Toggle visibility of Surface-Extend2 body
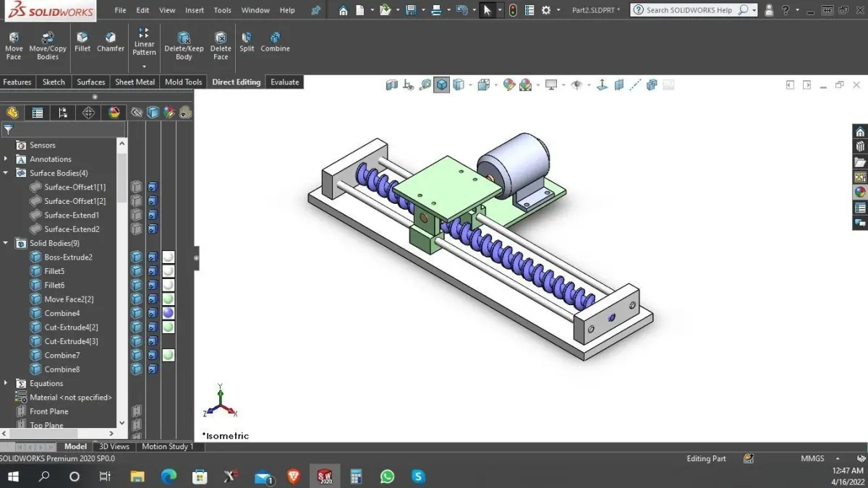 point(136,228)
